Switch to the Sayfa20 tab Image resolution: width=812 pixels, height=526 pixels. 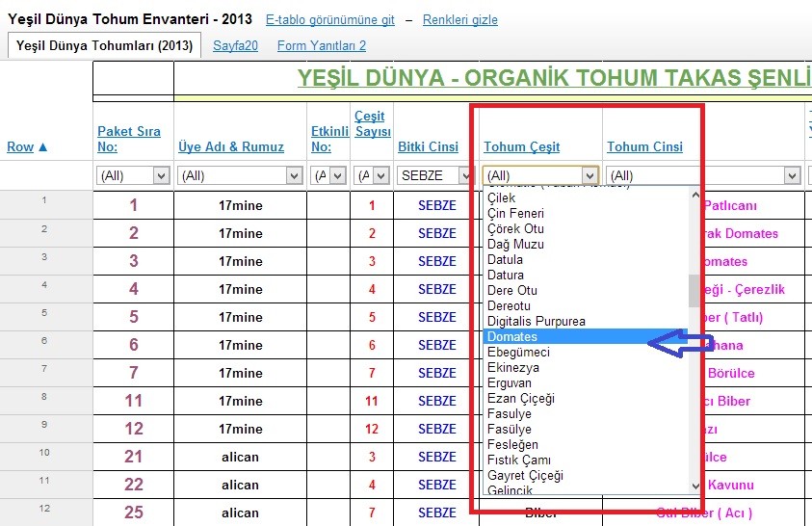click(x=235, y=45)
